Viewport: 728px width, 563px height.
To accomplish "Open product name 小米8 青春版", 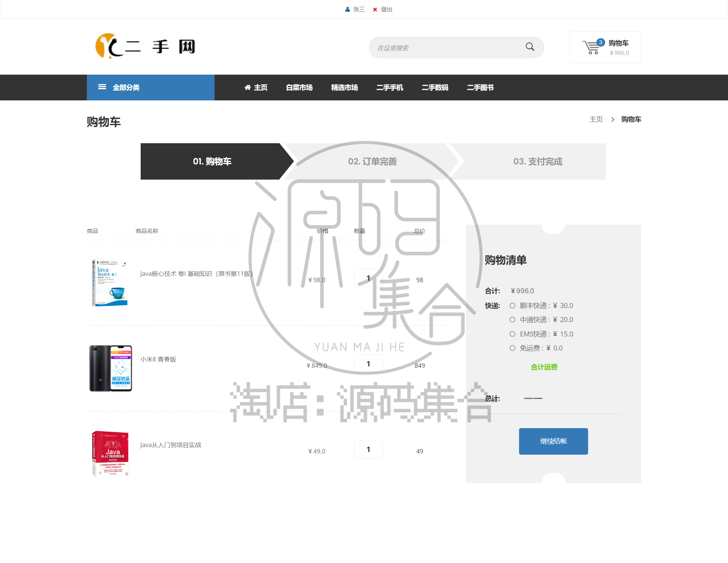I will pos(158,360).
